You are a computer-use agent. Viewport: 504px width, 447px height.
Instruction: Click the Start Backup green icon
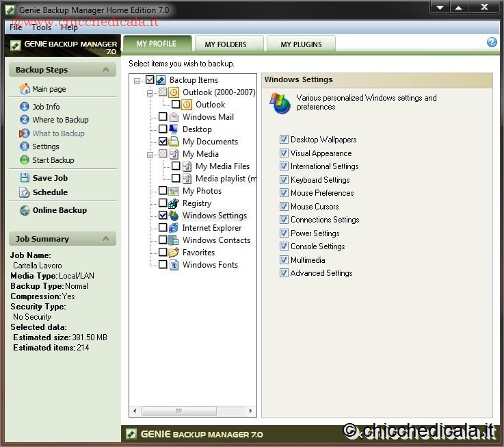[x=25, y=160]
